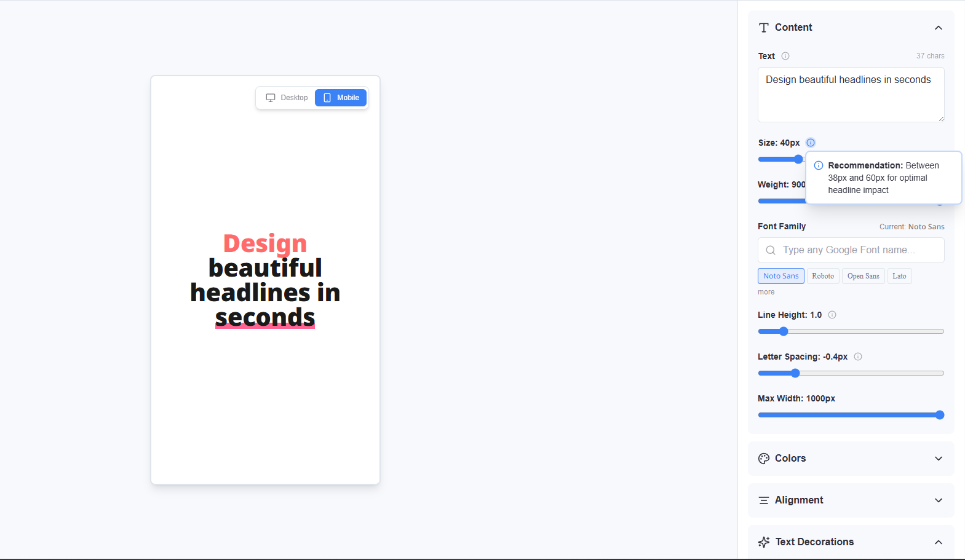Click the 'Current: Noto Sans' label
This screenshot has width=965, height=560.
(911, 227)
